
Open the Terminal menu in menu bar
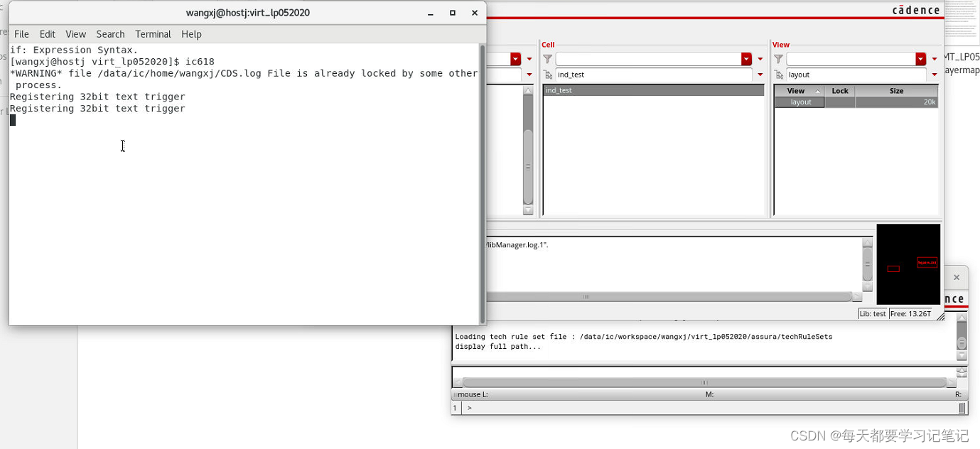click(153, 34)
